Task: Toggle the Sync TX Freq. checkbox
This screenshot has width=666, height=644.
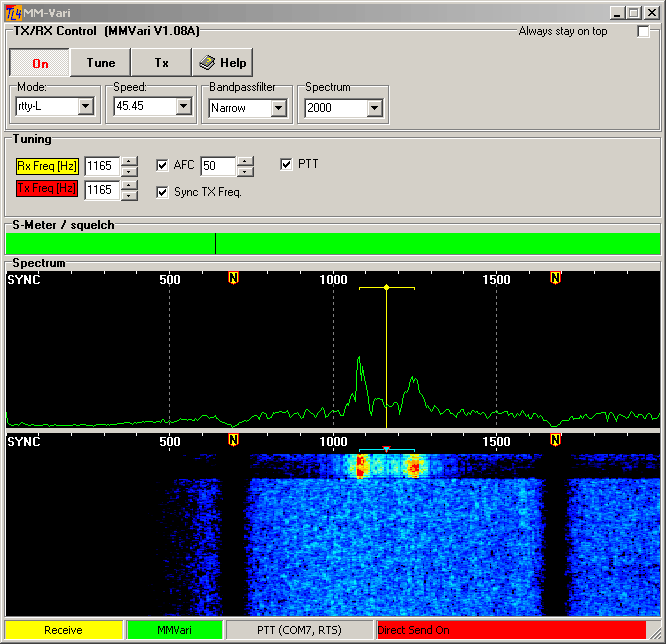Action: [x=162, y=192]
